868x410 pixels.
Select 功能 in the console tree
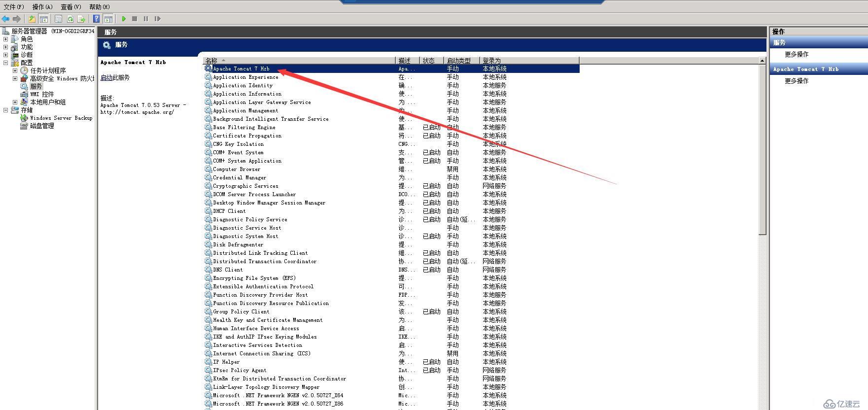click(x=27, y=47)
